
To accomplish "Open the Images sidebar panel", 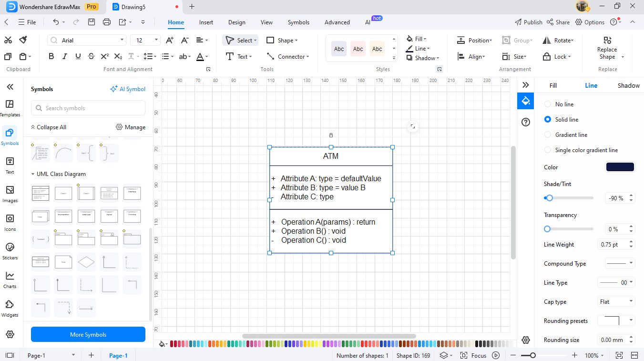I will click(10, 194).
